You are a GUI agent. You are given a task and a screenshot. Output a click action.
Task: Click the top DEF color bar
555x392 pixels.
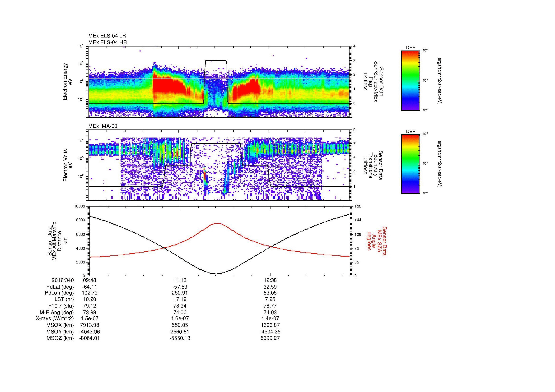click(x=410, y=80)
